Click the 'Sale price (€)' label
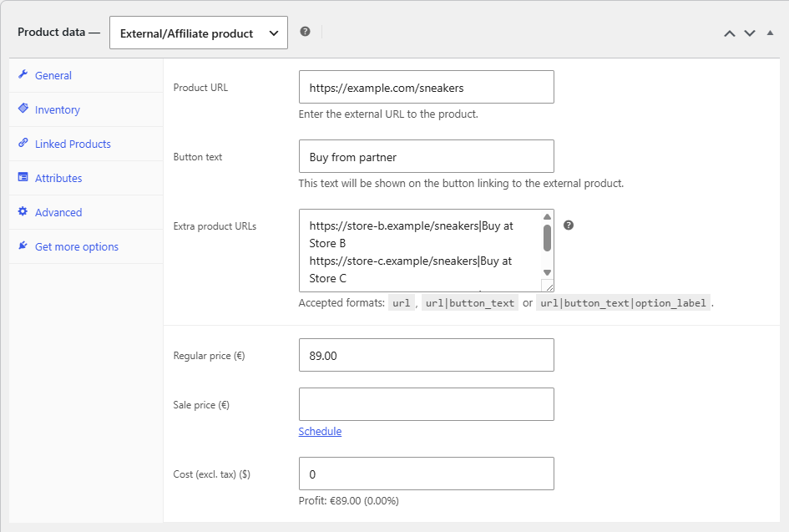The image size is (789, 532). coord(201,405)
